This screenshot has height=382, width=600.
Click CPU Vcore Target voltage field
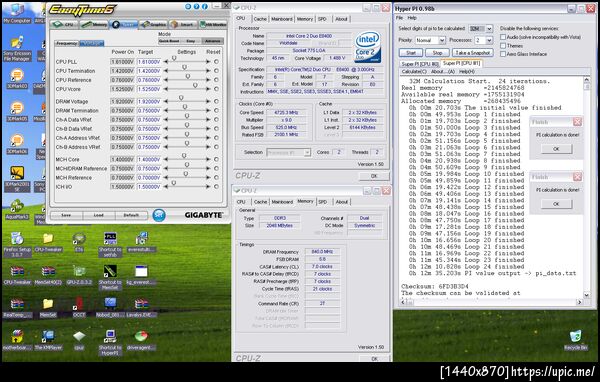(x=148, y=89)
